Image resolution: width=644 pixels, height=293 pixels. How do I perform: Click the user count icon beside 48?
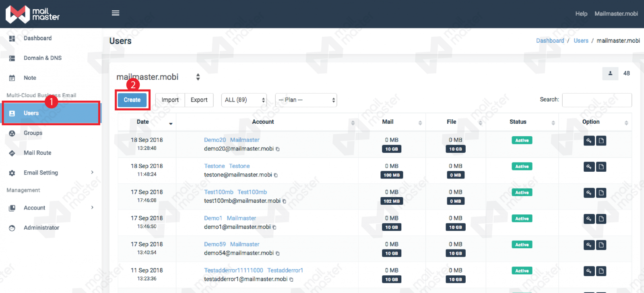[610, 73]
